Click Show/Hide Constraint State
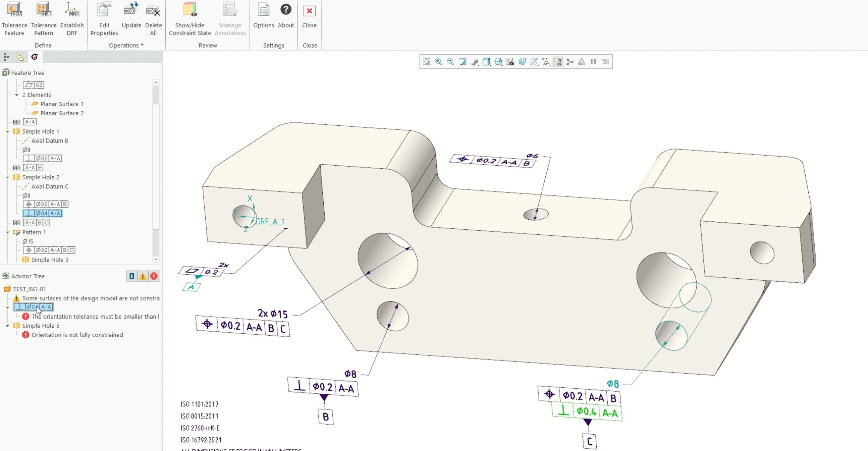This screenshot has height=451, width=868. [x=190, y=19]
